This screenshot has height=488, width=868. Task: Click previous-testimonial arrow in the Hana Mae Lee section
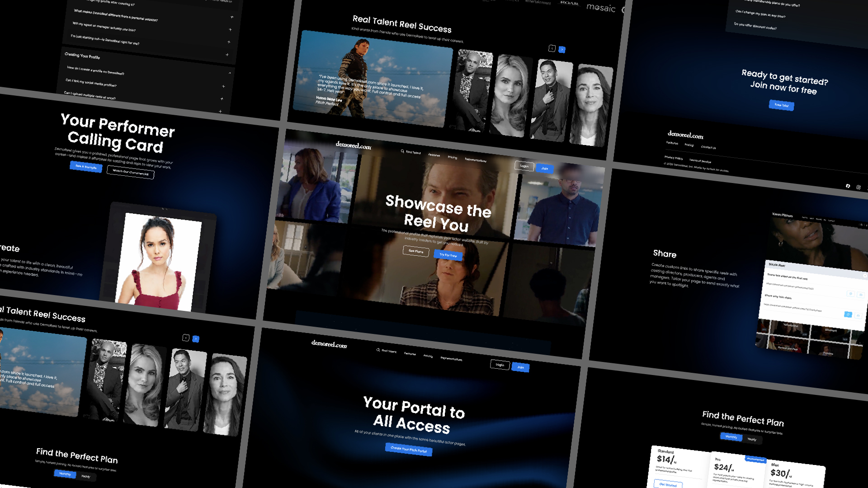[552, 48]
